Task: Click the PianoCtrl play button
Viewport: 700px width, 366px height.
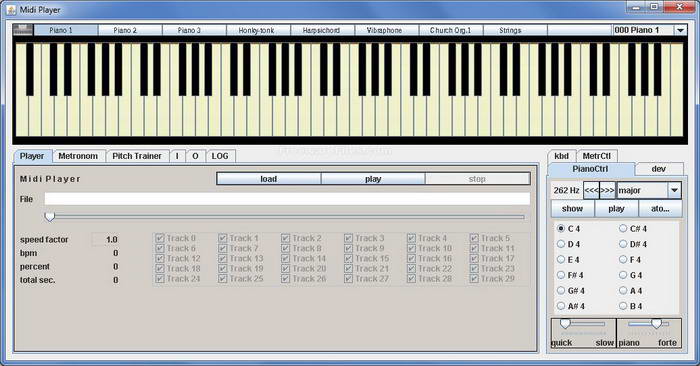Action: click(616, 208)
